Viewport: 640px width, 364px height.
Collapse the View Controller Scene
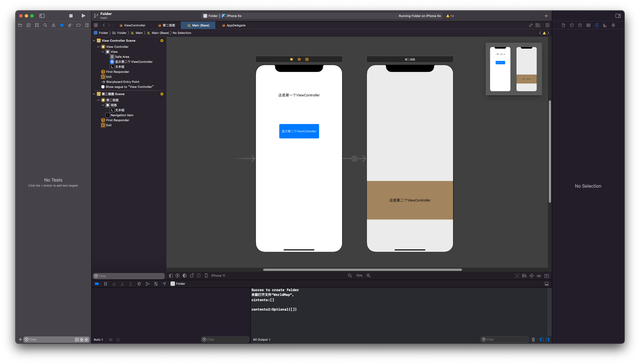94,41
